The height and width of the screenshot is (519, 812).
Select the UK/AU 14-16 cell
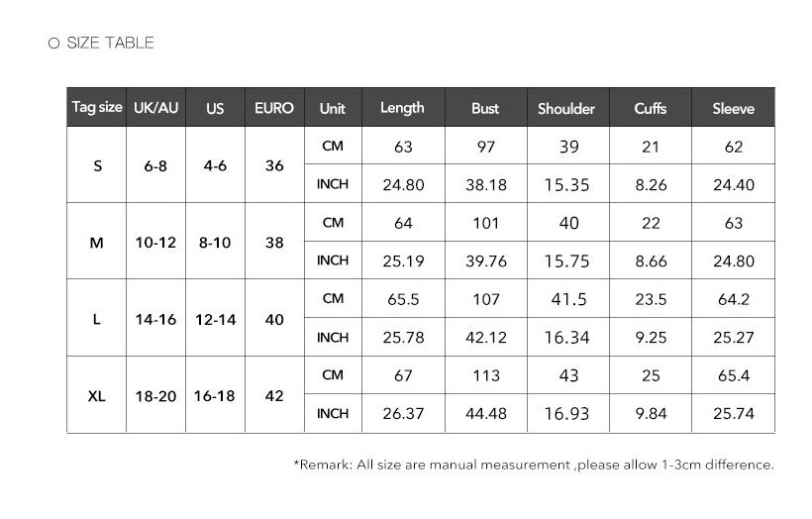[x=155, y=319]
